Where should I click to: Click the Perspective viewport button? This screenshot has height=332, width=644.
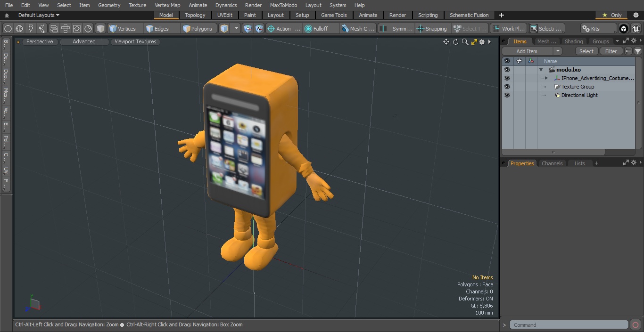[40, 41]
